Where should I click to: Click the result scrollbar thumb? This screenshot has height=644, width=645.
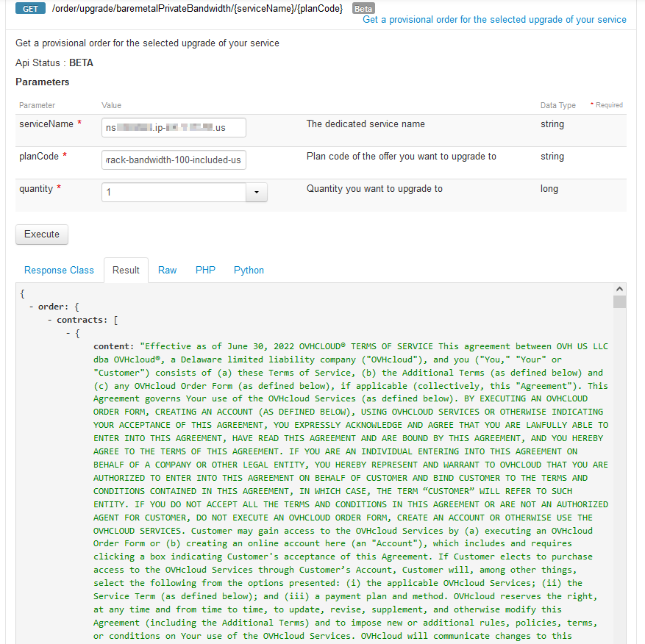pyautogui.click(x=619, y=302)
